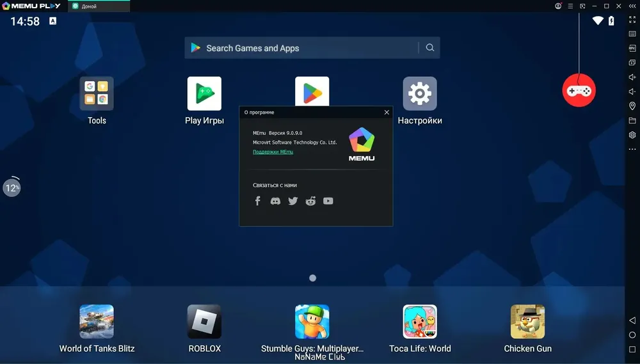Open MEmu Discord icon
Viewport: 640px width, 364px height.
tap(275, 201)
